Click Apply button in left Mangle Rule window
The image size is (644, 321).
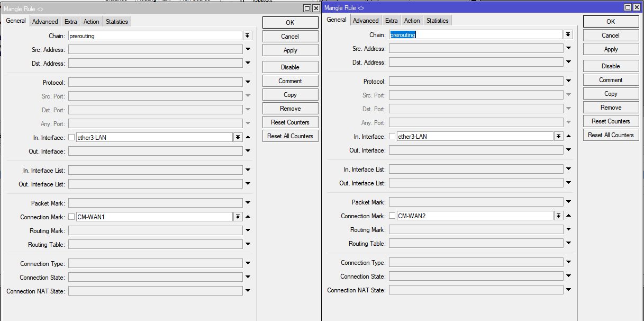coord(290,50)
